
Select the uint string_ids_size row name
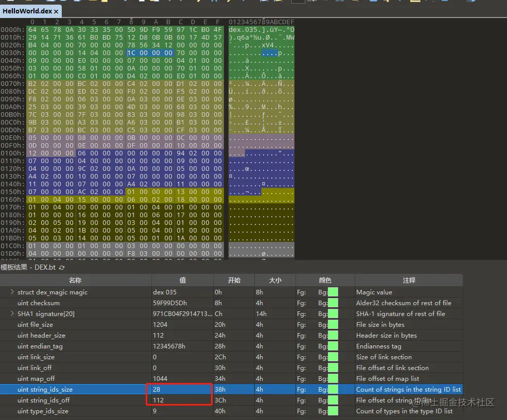tap(45, 389)
